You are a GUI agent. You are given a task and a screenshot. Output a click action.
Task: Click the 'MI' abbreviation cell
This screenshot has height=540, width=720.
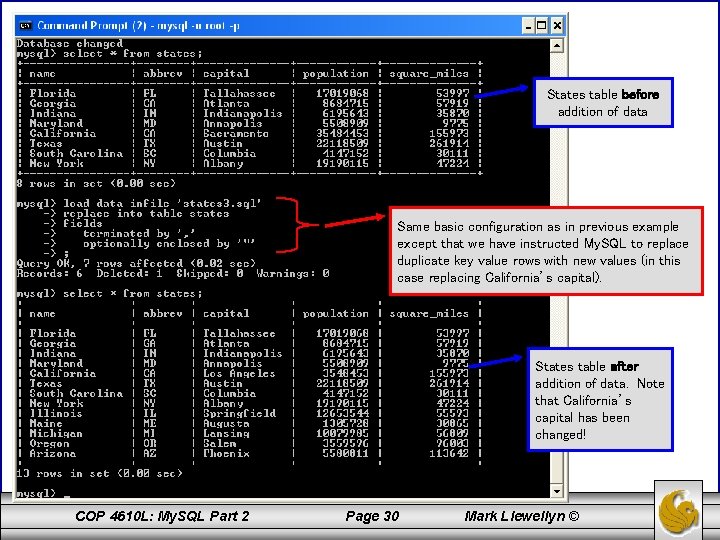pos(150,433)
